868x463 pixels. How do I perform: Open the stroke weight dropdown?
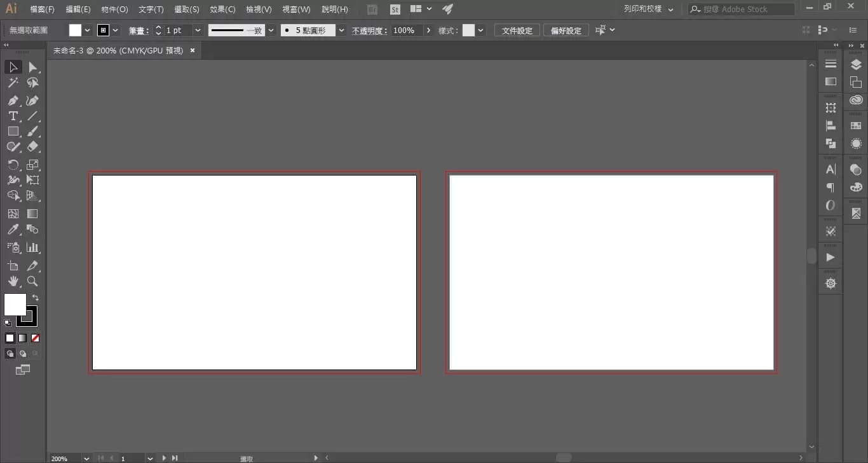tap(198, 31)
